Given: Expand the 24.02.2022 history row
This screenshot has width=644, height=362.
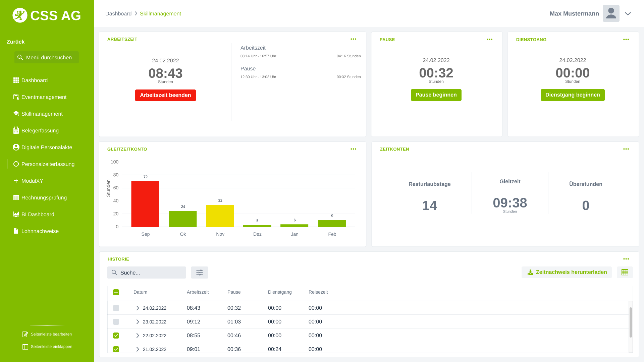Looking at the screenshot, I should pyautogui.click(x=138, y=308).
